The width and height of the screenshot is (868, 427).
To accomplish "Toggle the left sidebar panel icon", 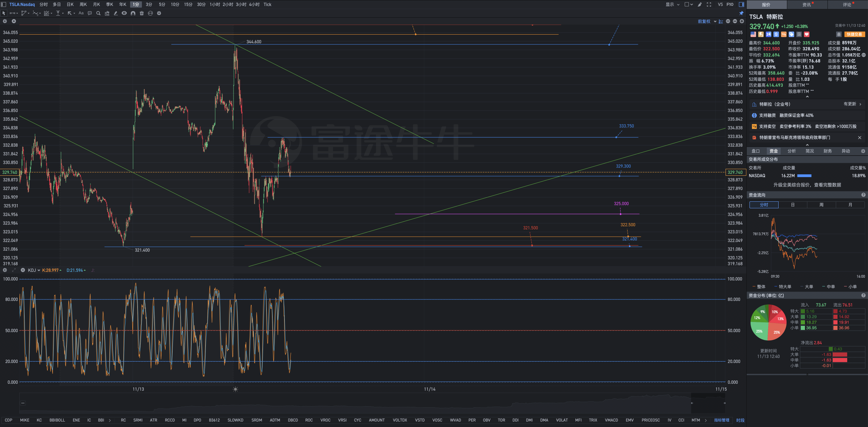I will click(3, 5).
